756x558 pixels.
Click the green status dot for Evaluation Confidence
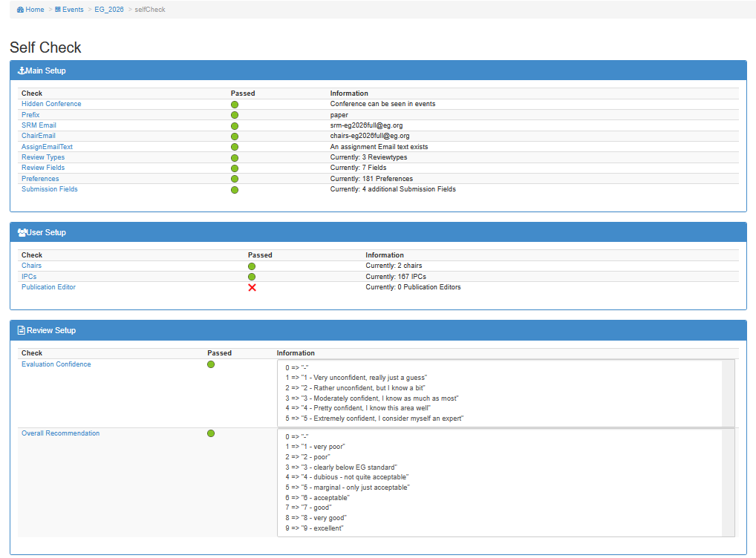coord(211,365)
